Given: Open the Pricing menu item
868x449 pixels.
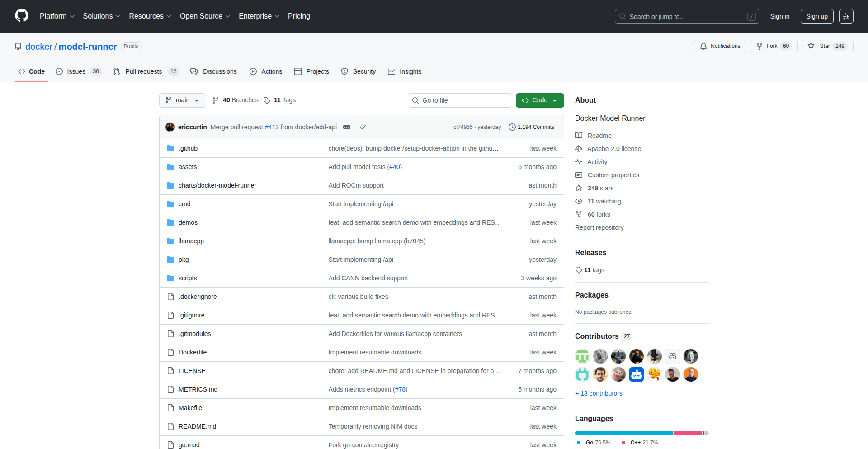Looking at the screenshot, I should [299, 16].
